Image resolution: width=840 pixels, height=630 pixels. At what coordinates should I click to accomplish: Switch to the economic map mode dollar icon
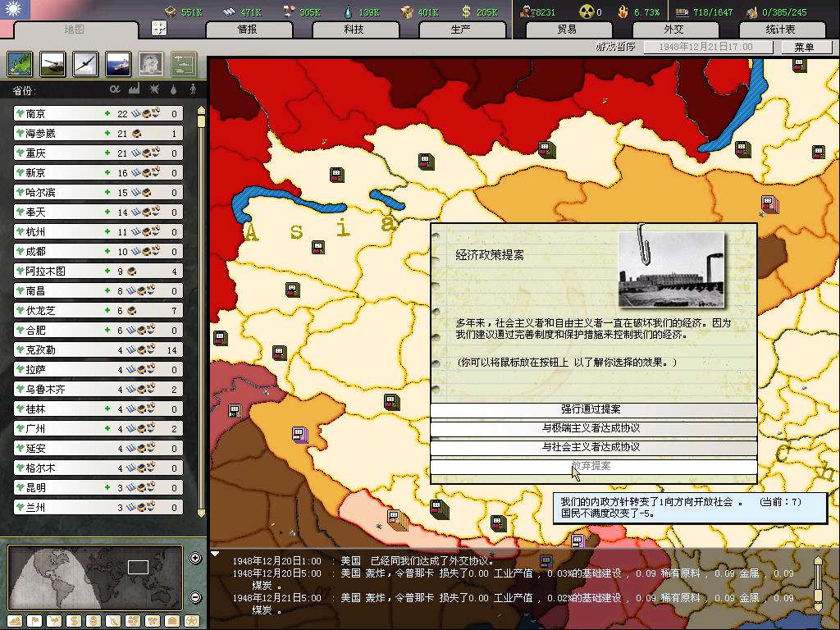[x=74, y=621]
